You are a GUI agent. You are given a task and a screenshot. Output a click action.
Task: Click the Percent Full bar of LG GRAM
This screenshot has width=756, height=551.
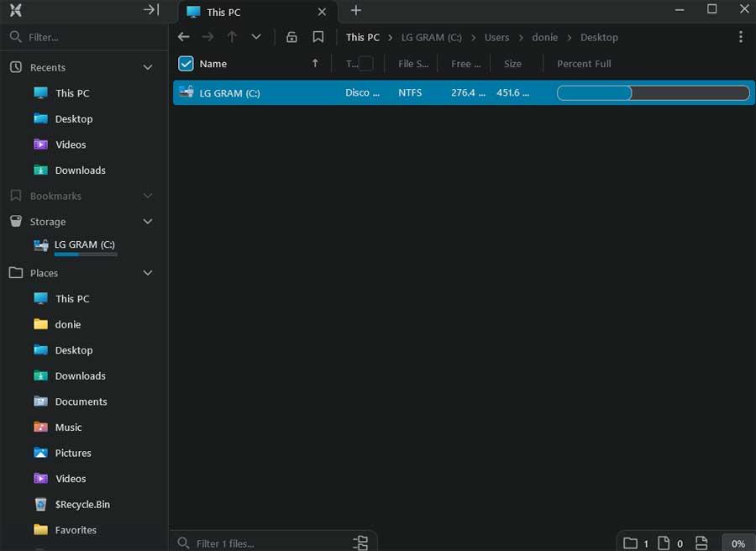(x=653, y=92)
